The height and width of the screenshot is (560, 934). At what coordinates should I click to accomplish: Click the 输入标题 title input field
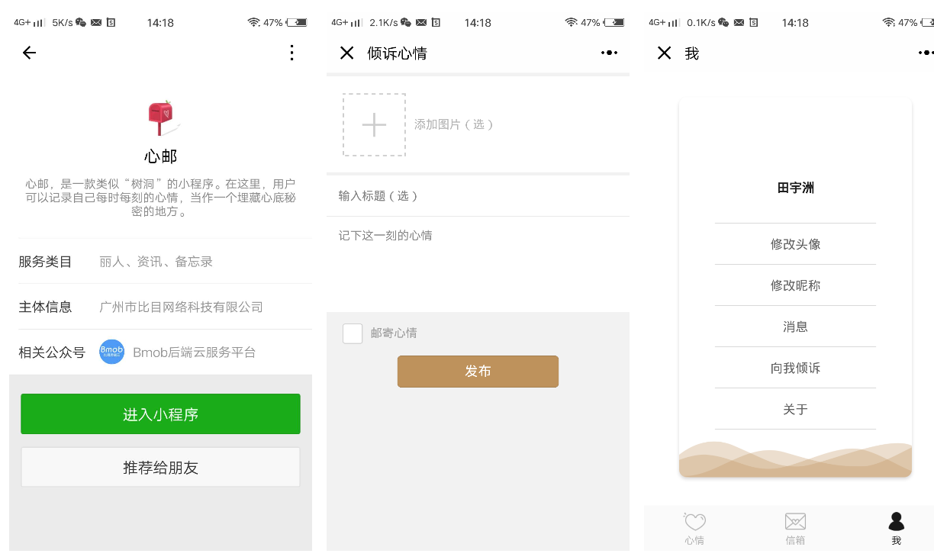(x=478, y=196)
